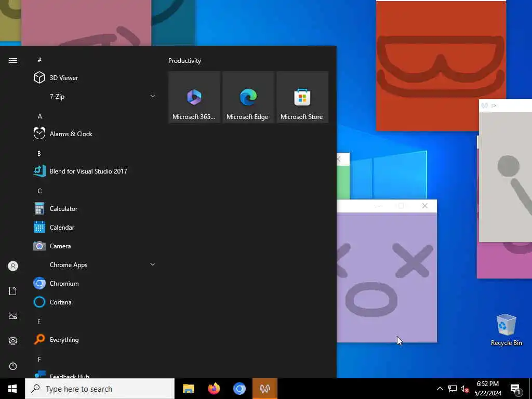Open File Explorer from the taskbar
This screenshot has width=532, height=399.
(188, 389)
